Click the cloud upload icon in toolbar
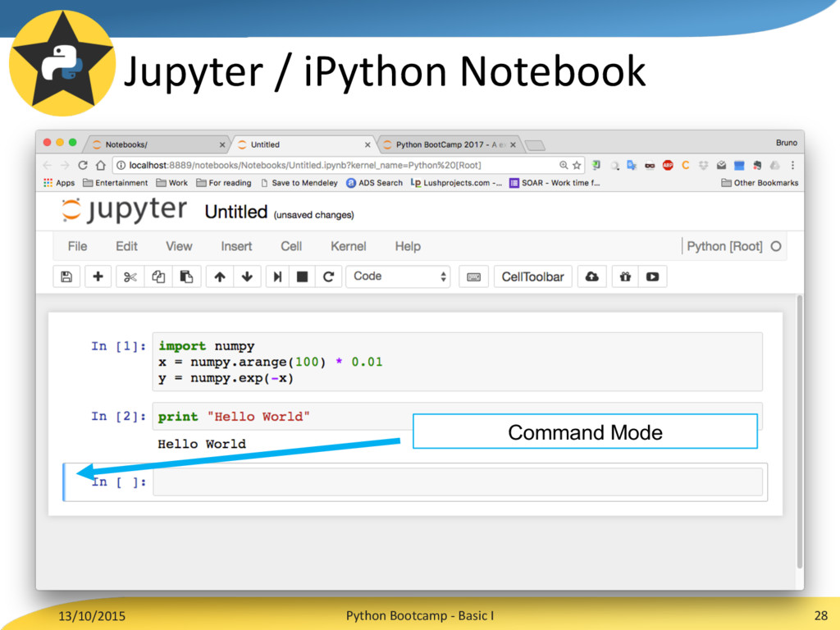The width and height of the screenshot is (840, 630). [x=591, y=277]
